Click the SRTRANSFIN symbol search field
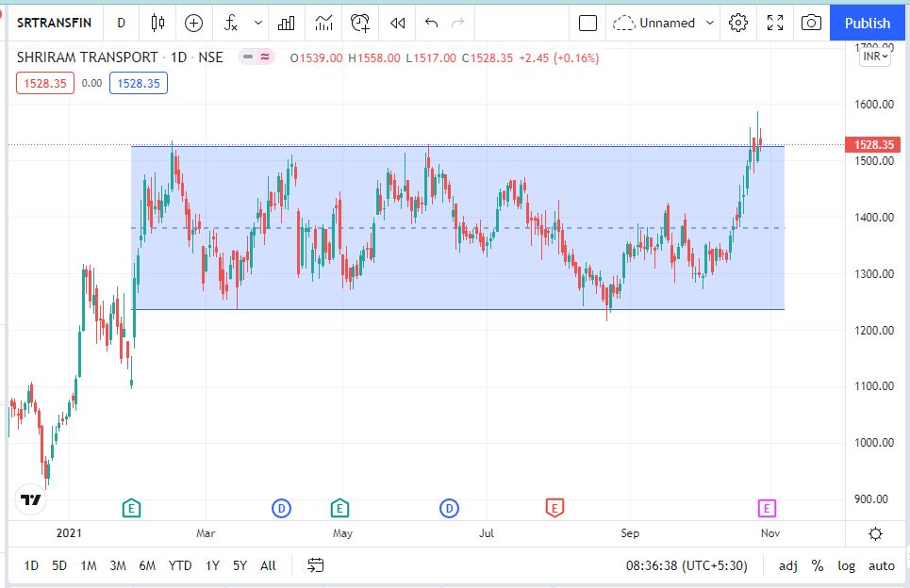910x588 pixels. pyautogui.click(x=55, y=23)
